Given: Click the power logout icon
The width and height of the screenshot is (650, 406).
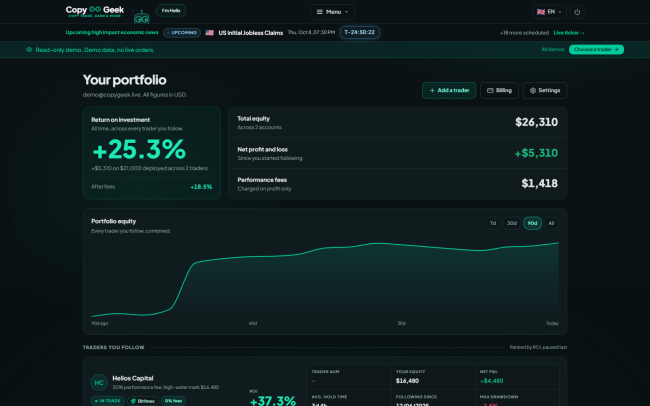Looking at the screenshot, I should click(x=577, y=12).
